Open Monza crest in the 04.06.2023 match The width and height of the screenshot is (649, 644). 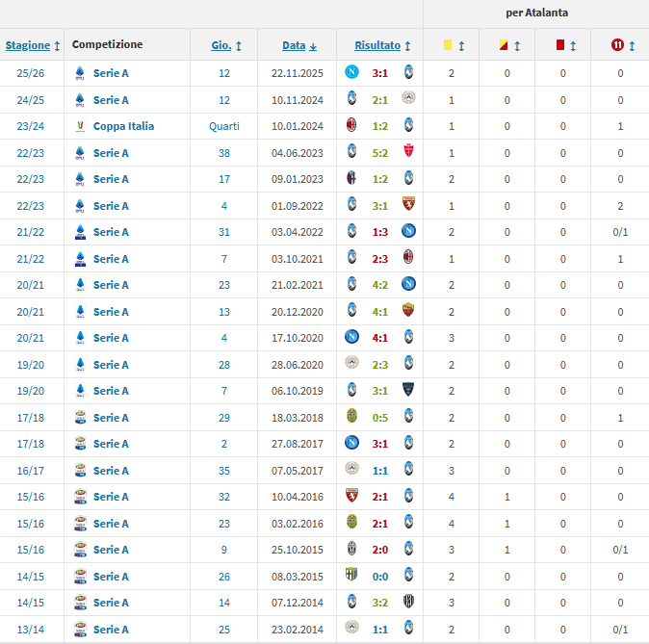(408, 153)
